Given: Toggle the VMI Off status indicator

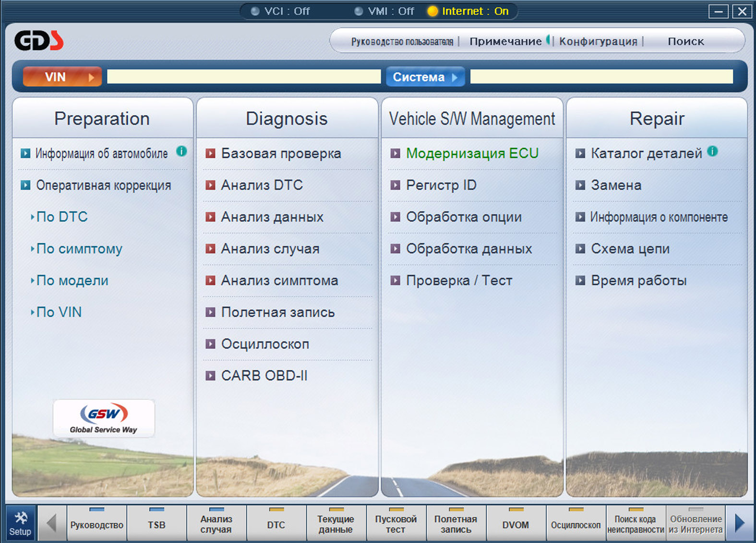Looking at the screenshot, I should [x=384, y=11].
